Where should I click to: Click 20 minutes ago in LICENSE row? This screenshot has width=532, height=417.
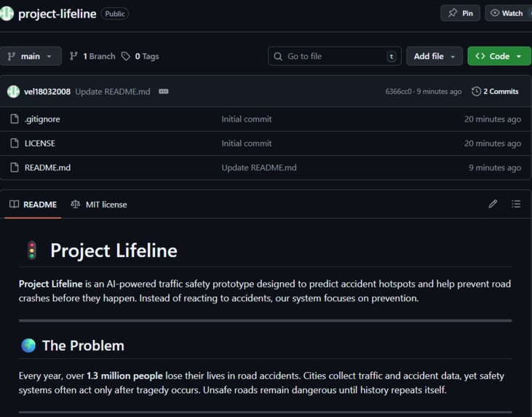pyautogui.click(x=493, y=143)
